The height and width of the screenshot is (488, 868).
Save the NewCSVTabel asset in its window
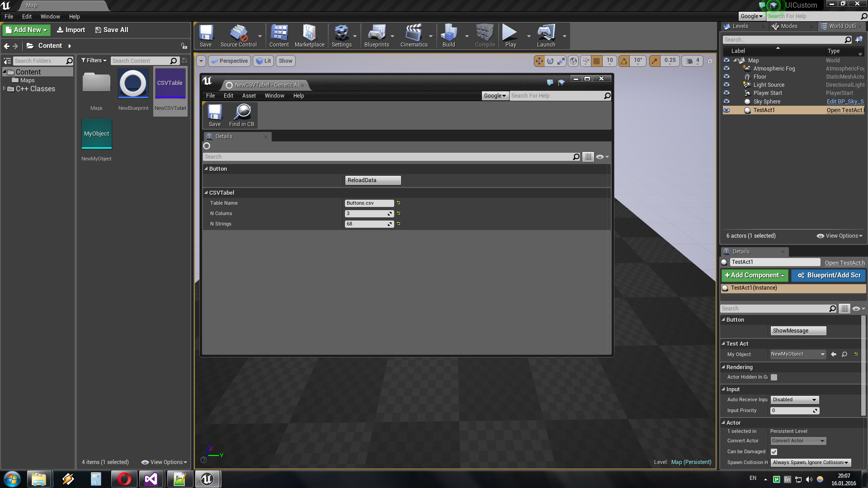(215, 116)
